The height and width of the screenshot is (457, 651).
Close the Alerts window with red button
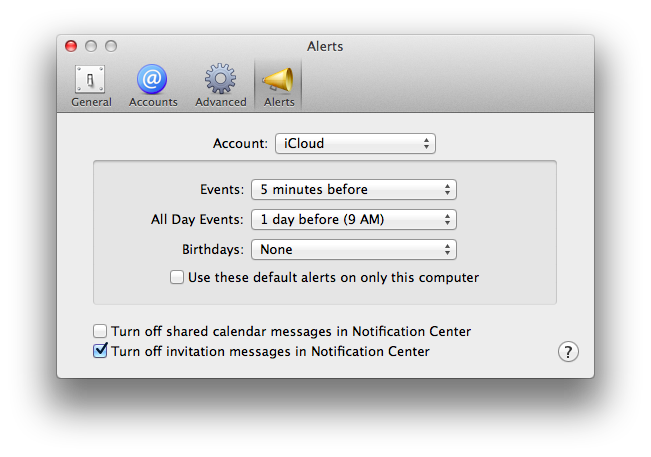tap(71, 46)
